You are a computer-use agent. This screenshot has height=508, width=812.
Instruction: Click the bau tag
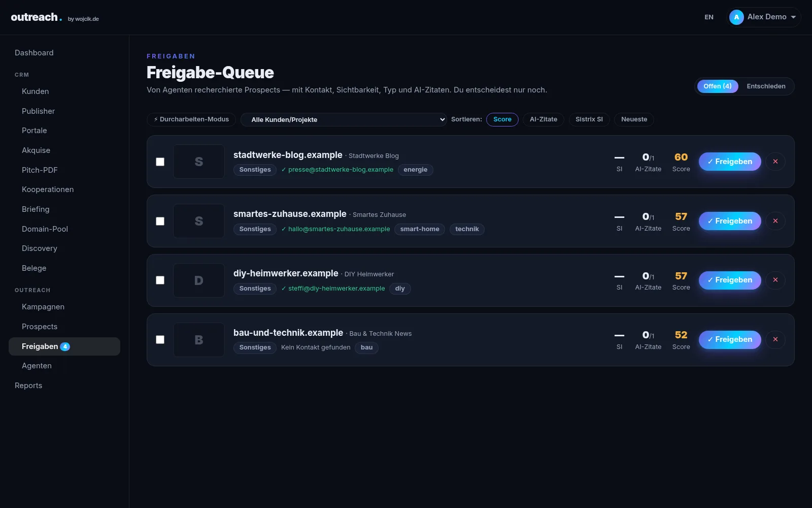coord(366,347)
